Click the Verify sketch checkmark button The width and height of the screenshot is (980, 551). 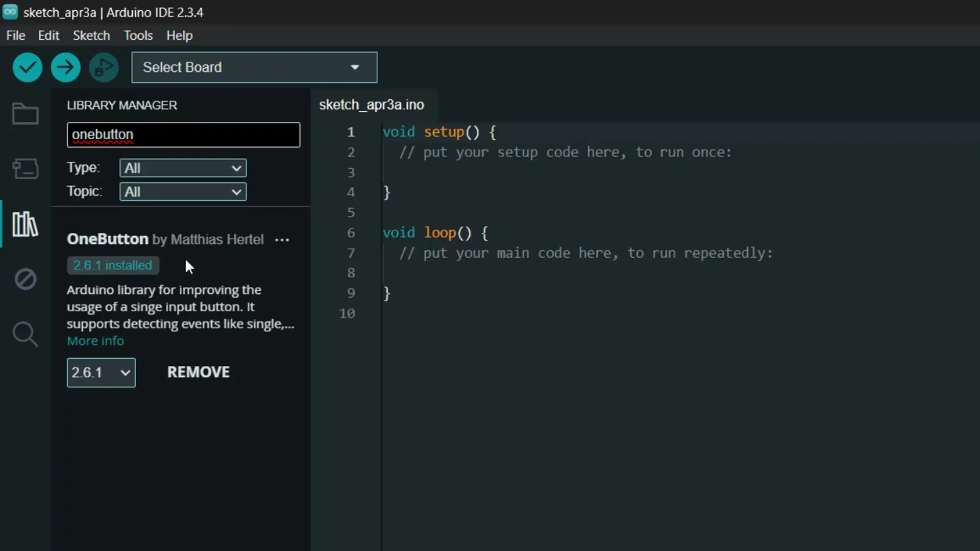[27, 67]
